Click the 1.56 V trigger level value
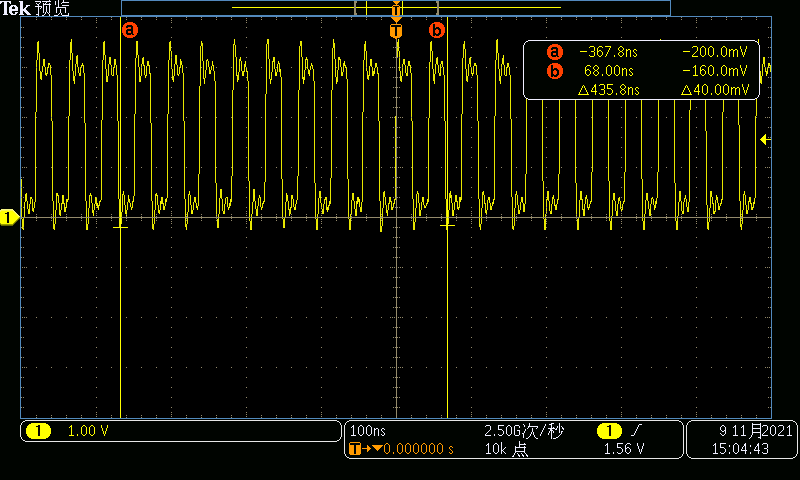800x480 pixels. [x=624, y=450]
